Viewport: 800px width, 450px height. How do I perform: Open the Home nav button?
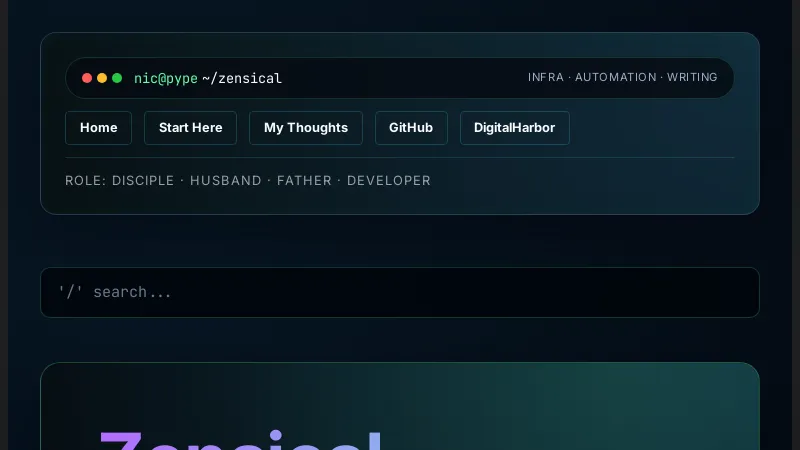click(x=98, y=128)
